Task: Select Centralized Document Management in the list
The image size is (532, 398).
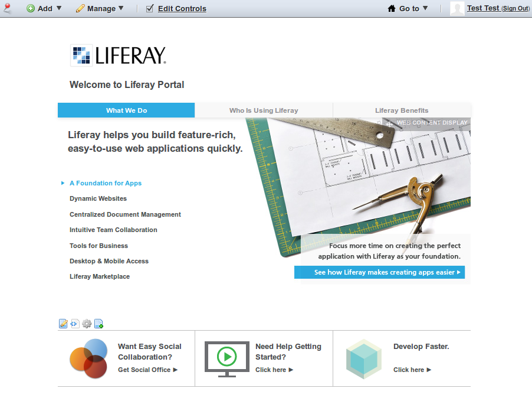Action: 125,214
